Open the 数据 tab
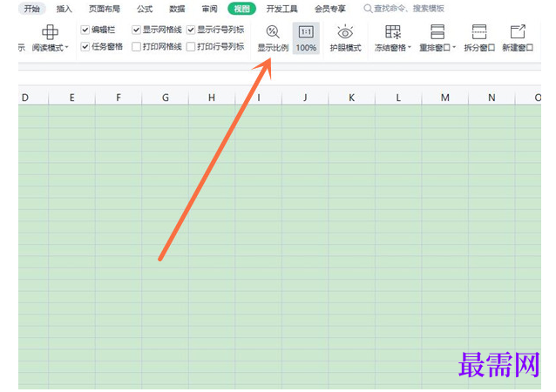The image size is (556, 392). 177,9
